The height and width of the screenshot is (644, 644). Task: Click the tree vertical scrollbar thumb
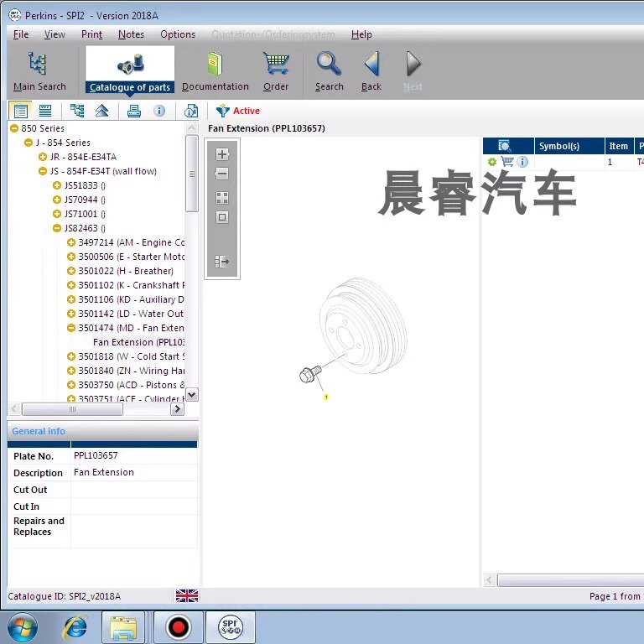(x=192, y=174)
